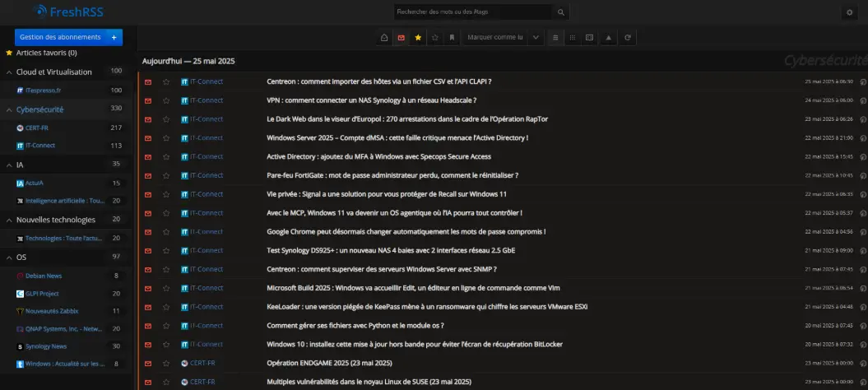
Task: Select the ITespresso.fr feed
Action: coord(43,91)
